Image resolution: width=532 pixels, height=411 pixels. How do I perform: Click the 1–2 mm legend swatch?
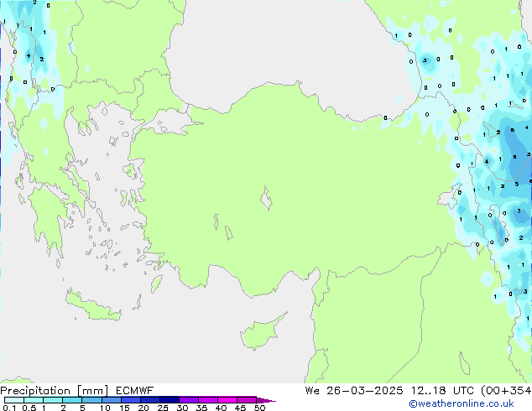tap(53, 400)
